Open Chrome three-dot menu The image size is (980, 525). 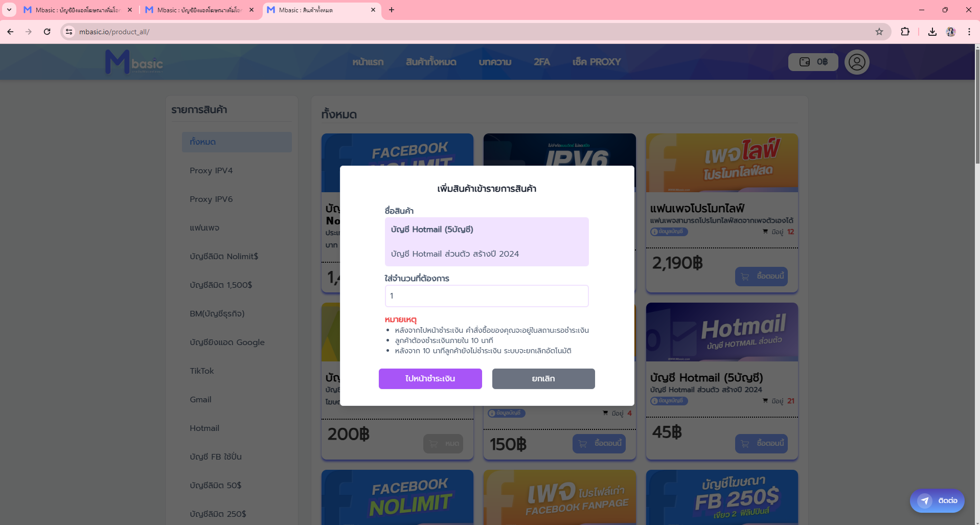969,32
